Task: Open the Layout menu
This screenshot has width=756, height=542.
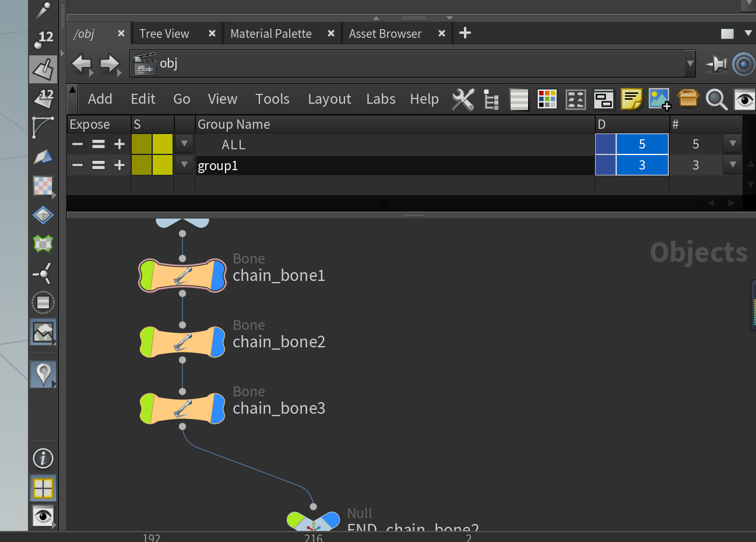Action: pos(329,99)
